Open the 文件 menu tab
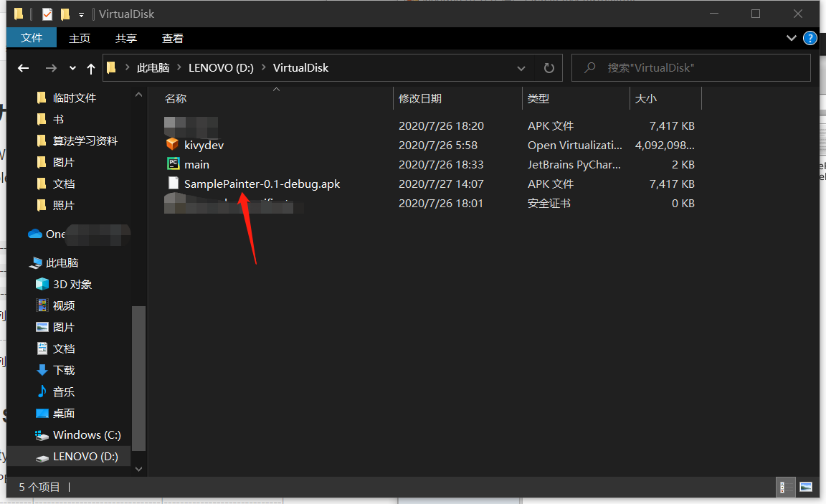This screenshot has width=826, height=504. point(32,38)
